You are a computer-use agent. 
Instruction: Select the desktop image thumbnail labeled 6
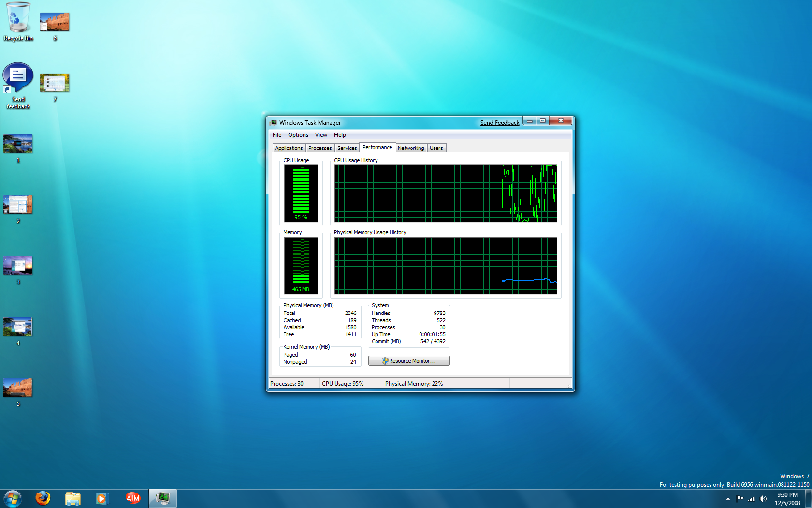[x=55, y=22]
